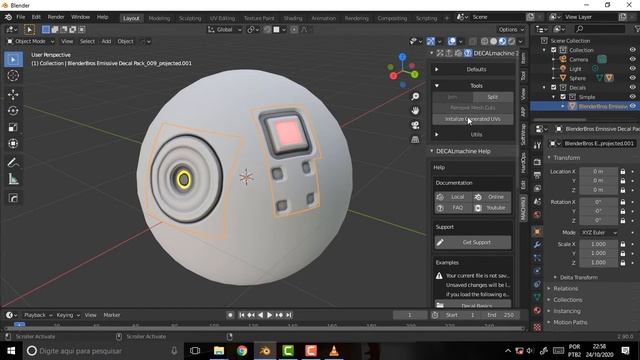Screen dimensions: 640x360
Task: Click the Windows Start button
Action: [x=11, y=351]
